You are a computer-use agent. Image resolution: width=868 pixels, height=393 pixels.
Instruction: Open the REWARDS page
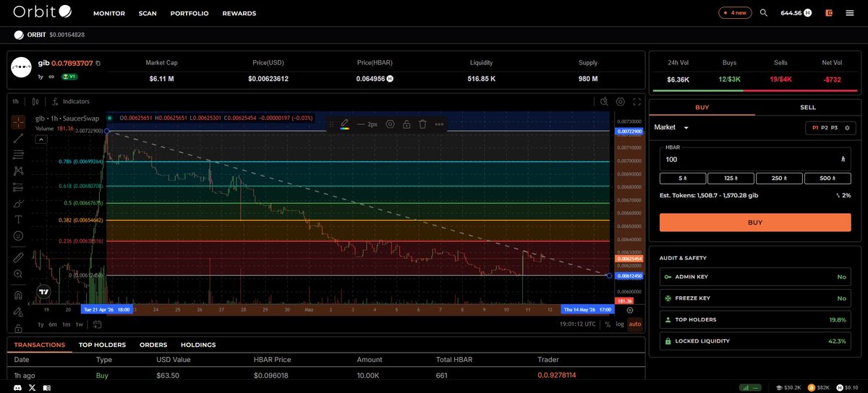tap(239, 13)
